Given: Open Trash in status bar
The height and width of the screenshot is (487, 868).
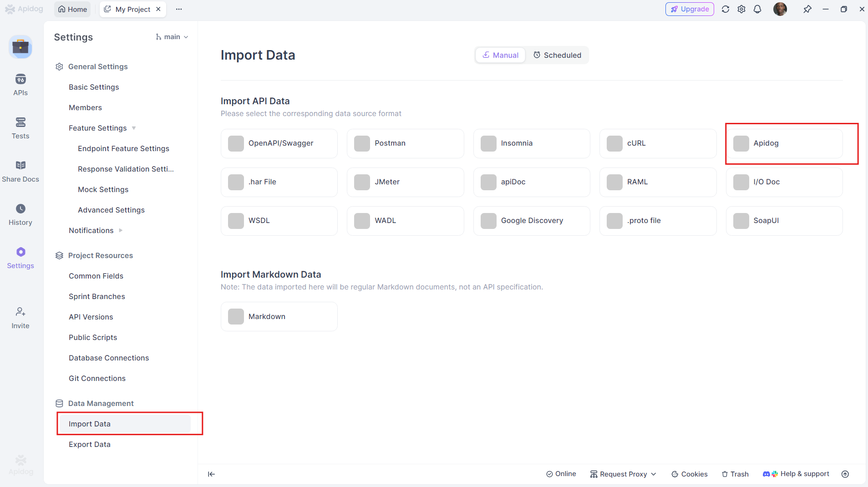Looking at the screenshot, I should click(735, 474).
